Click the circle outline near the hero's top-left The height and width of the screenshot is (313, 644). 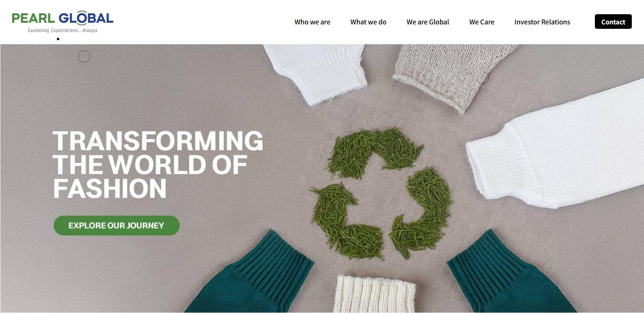tap(84, 56)
